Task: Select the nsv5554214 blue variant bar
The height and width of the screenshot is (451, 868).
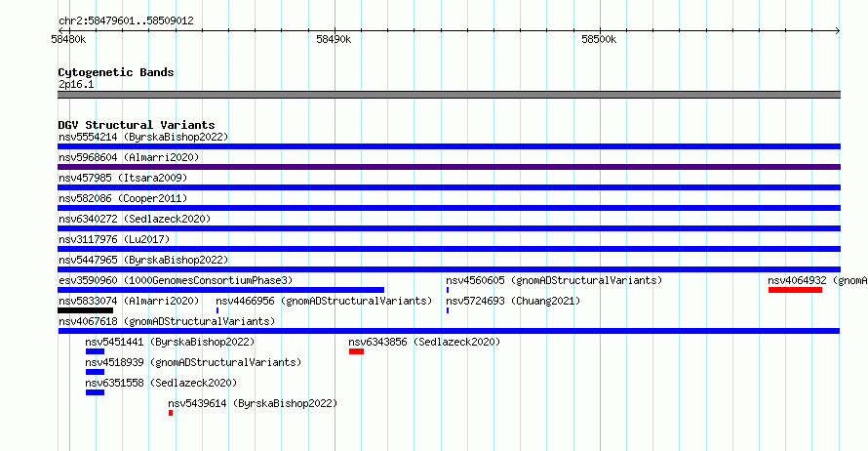Action: click(449, 146)
